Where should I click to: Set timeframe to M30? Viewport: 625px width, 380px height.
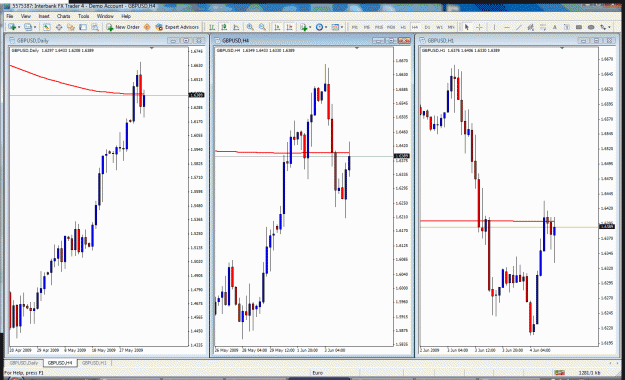[391, 27]
